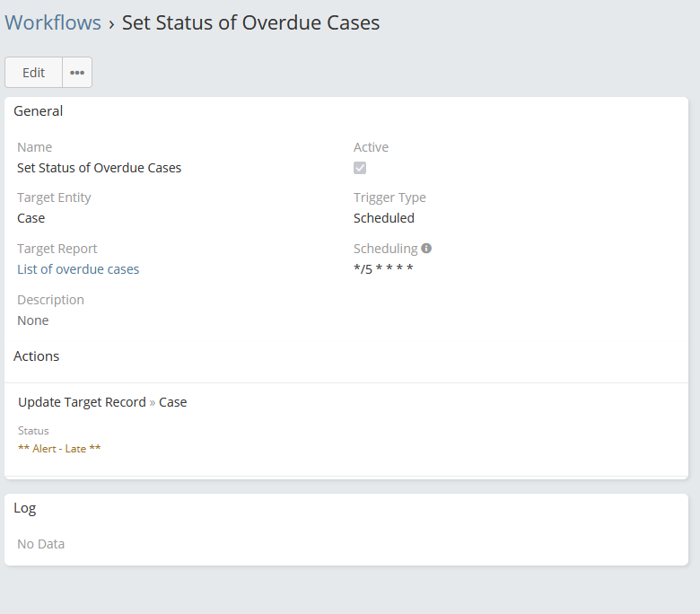
Task: Click the ** Alert - Late ** status value
Action: 59,449
